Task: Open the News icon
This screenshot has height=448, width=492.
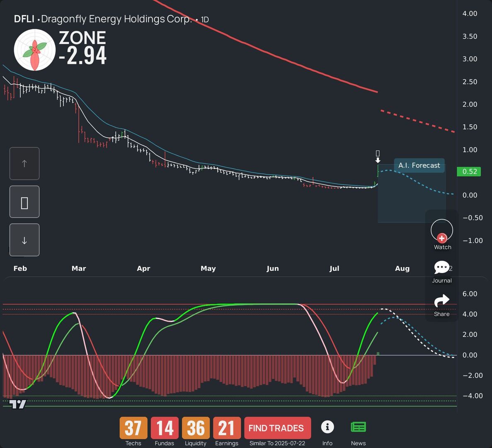Action: click(359, 427)
